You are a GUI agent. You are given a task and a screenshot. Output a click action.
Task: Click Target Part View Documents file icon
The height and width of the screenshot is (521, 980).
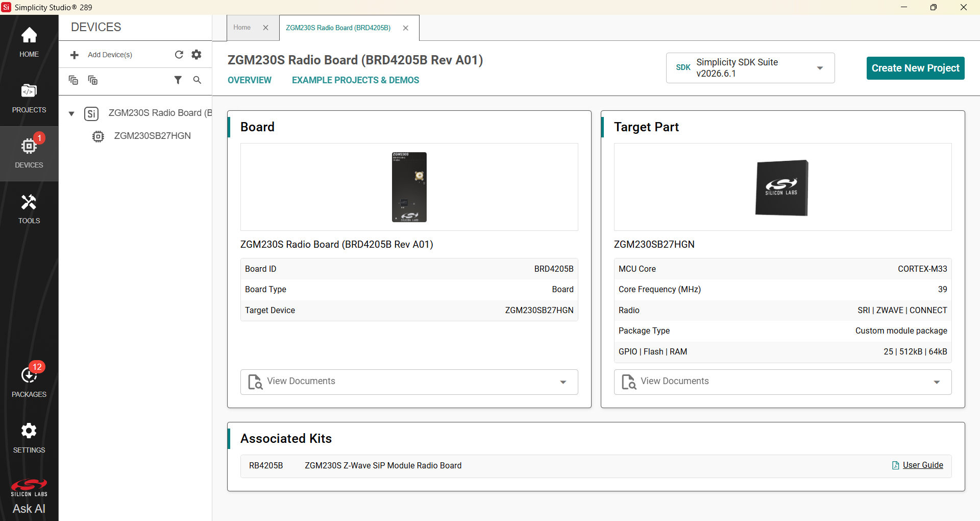pyautogui.click(x=629, y=382)
